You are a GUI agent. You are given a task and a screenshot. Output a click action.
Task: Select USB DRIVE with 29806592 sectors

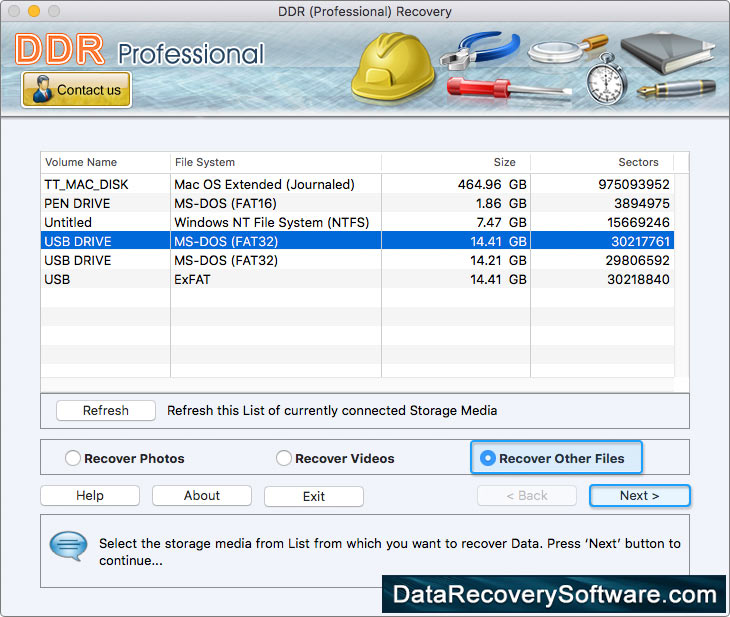[357, 260]
